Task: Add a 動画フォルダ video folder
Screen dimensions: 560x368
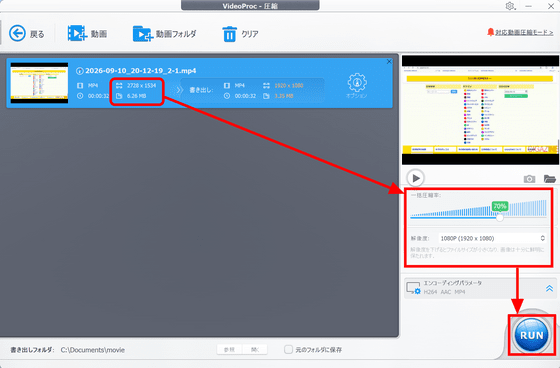Action: point(143,34)
